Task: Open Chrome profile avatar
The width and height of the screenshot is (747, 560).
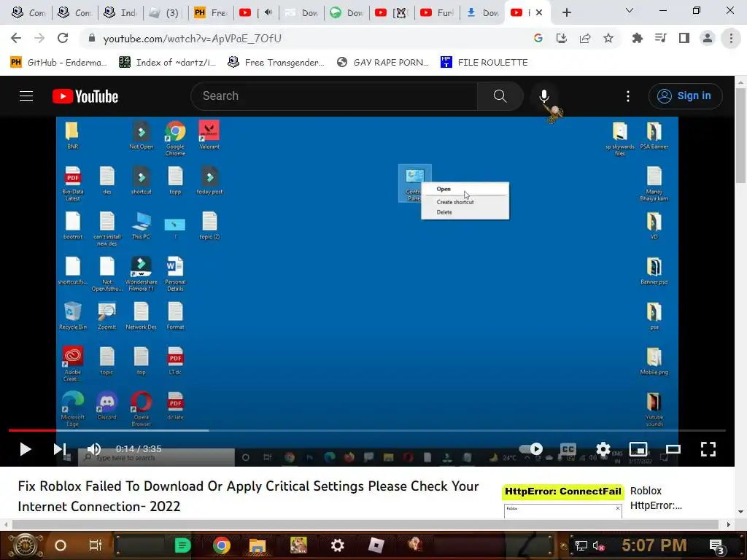Action: coord(707,38)
